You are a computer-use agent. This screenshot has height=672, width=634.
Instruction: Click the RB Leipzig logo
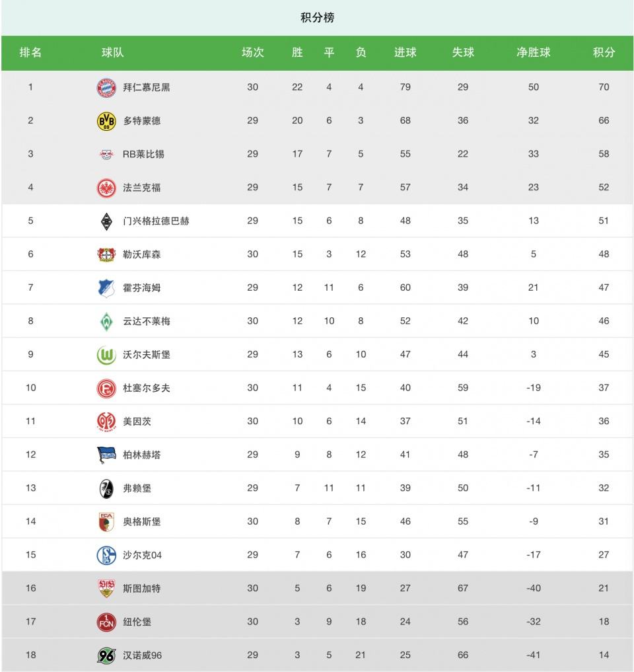point(106,154)
